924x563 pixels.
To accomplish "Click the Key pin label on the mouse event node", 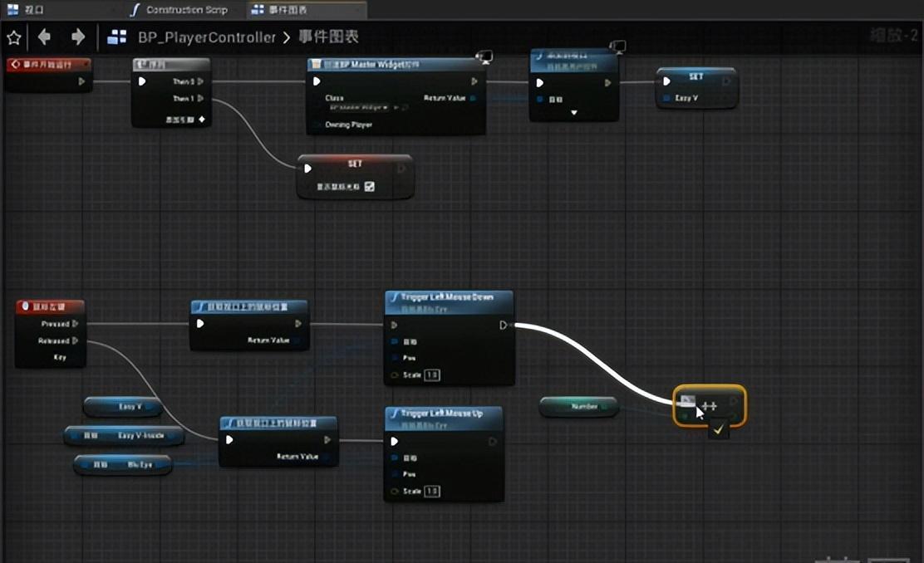I will [x=60, y=357].
